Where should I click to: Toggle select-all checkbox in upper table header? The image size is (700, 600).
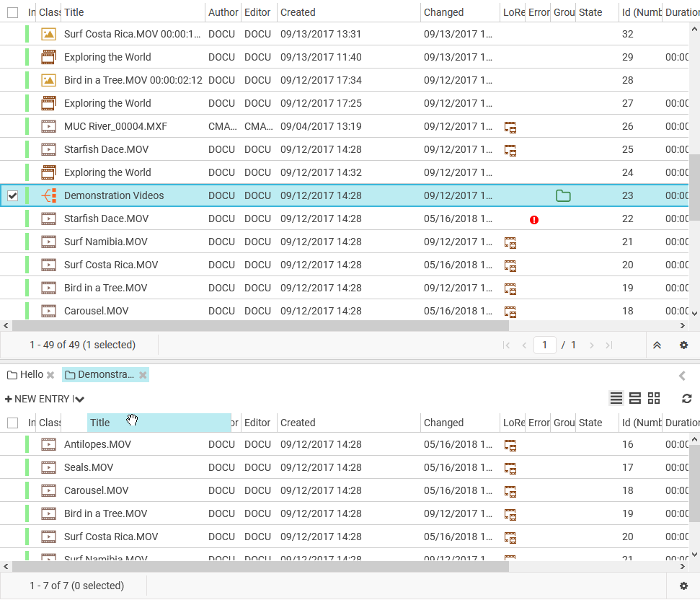pos(12,12)
